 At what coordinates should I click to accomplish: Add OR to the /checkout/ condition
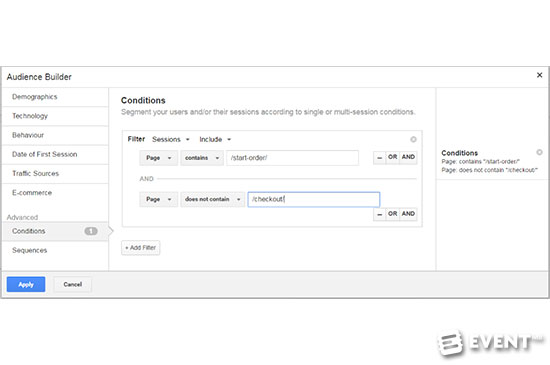393,214
